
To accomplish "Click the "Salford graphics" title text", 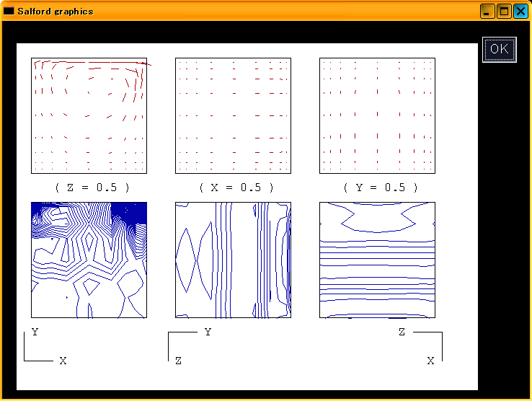I will pyautogui.click(x=56, y=12).
